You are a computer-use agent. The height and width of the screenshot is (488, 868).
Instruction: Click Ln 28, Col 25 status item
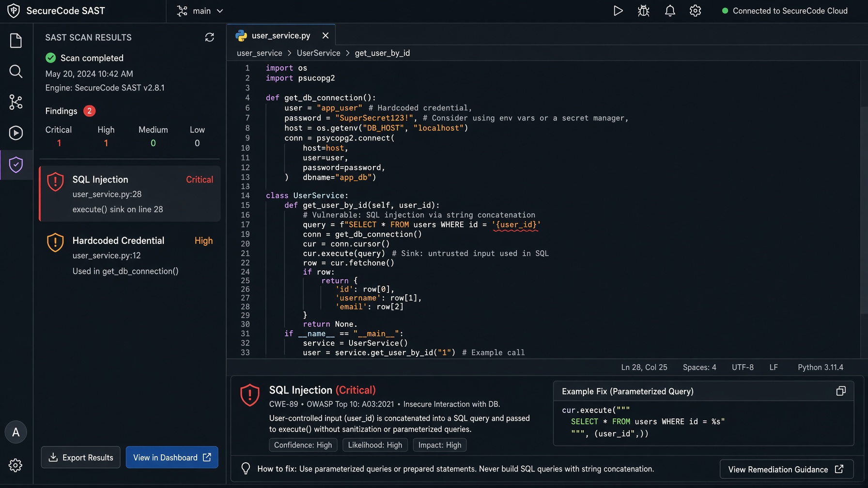(644, 367)
